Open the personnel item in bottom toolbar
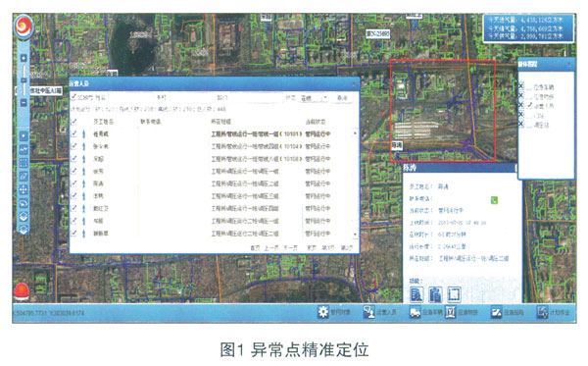The height and width of the screenshot is (366, 588). click(379, 312)
